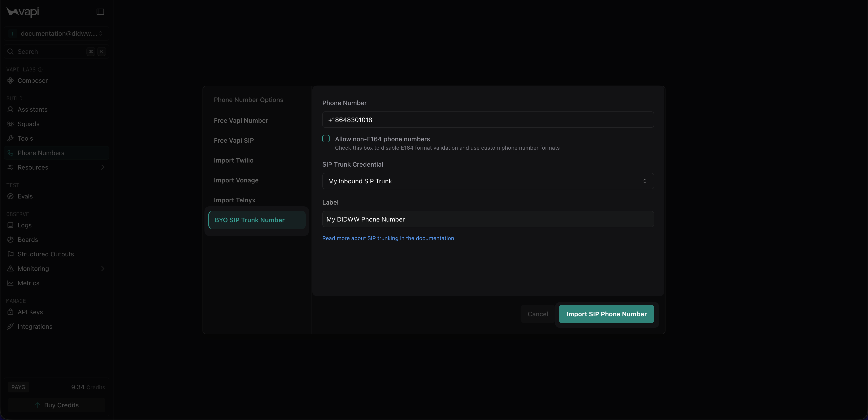Viewport: 868px width, 420px height.
Task: Open the organization account switcher
Action: tap(56, 34)
